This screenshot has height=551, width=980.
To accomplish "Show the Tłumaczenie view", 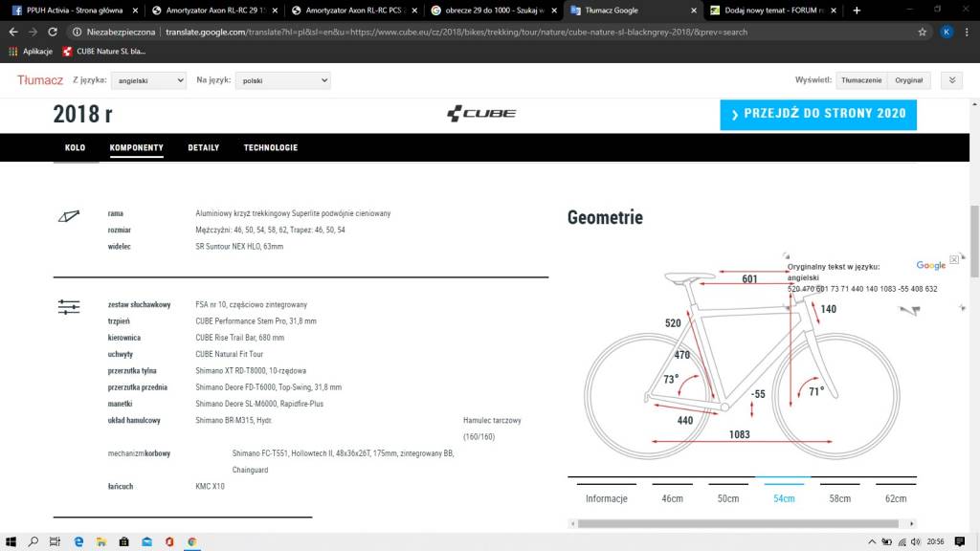I will coord(861,80).
